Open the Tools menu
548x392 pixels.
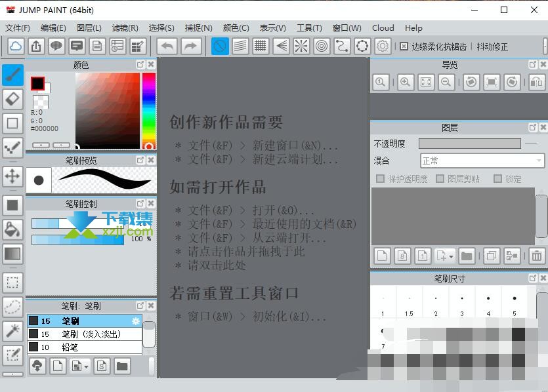309,28
